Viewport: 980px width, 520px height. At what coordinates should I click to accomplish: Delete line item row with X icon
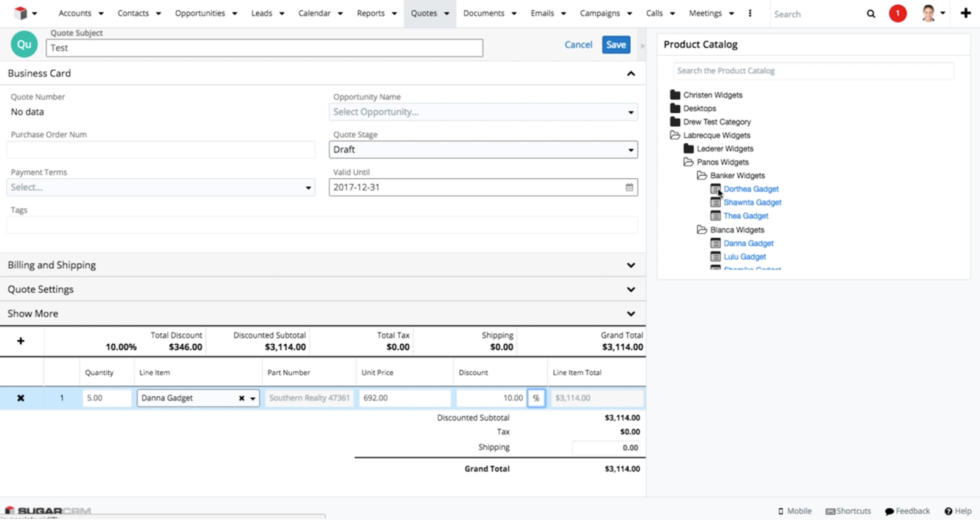[21, 398]
